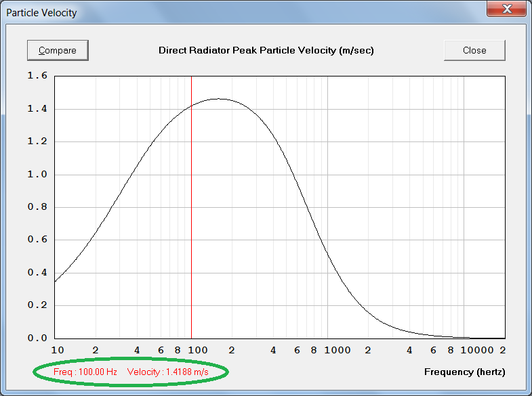Close the window with the red X

506,9
